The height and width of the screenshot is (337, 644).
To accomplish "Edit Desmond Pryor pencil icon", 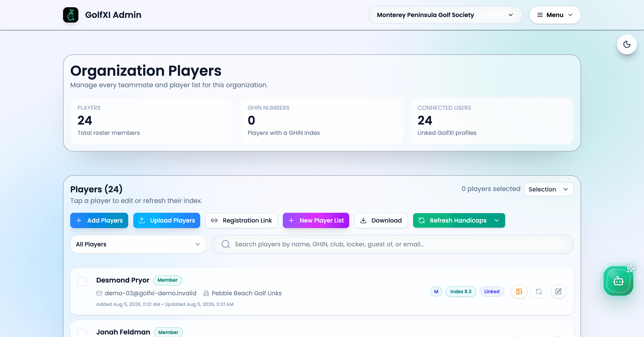I will point(558,291).
